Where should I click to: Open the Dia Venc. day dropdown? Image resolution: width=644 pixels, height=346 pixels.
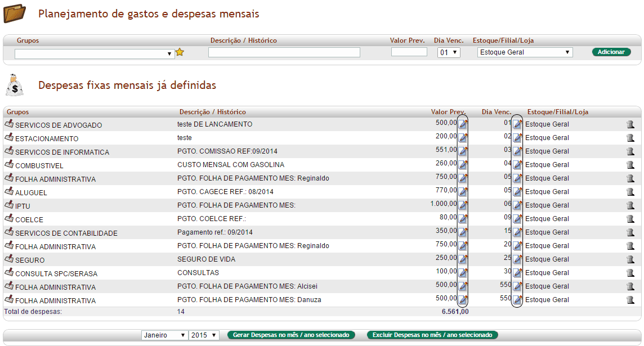449,52
